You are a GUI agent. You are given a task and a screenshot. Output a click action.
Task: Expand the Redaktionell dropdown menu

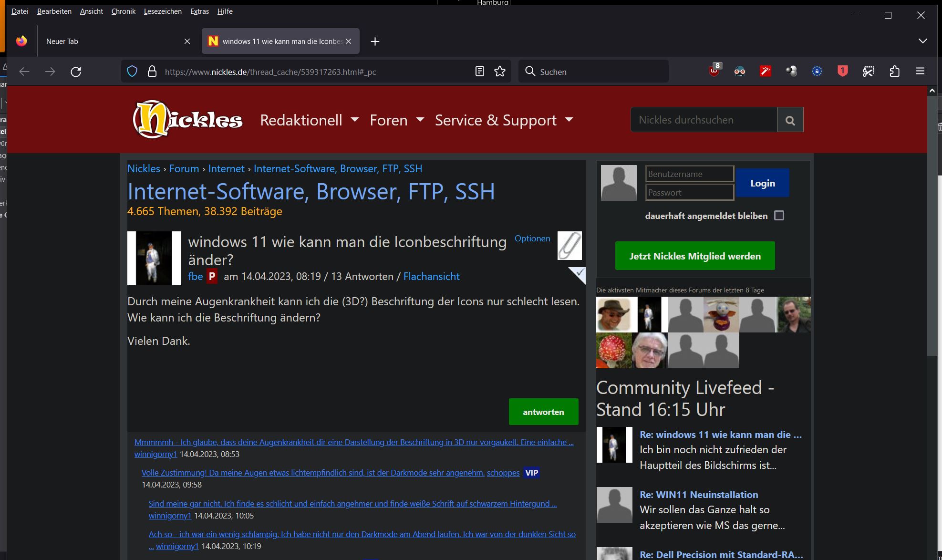[309, 120]
